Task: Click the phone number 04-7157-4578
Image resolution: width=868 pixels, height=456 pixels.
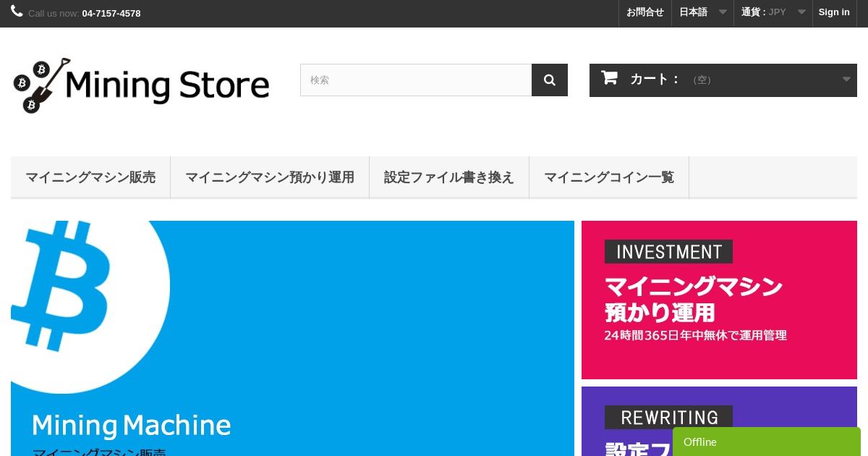Action: pos(111,14)
